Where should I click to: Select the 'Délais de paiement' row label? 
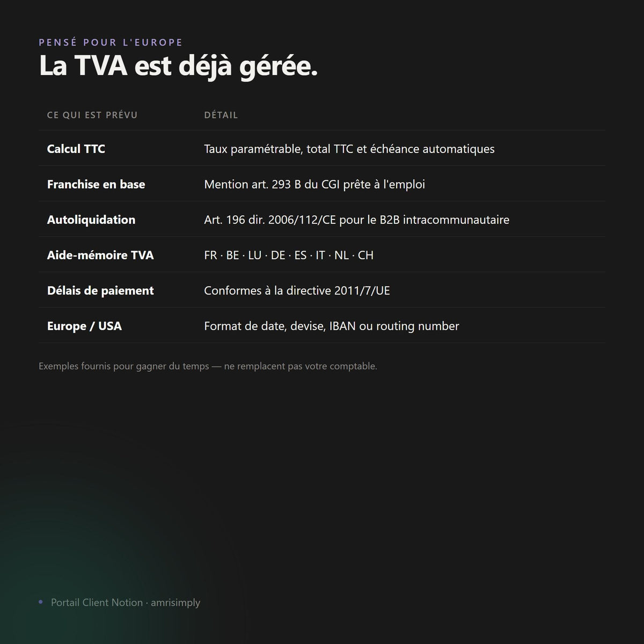coord(100,290)
